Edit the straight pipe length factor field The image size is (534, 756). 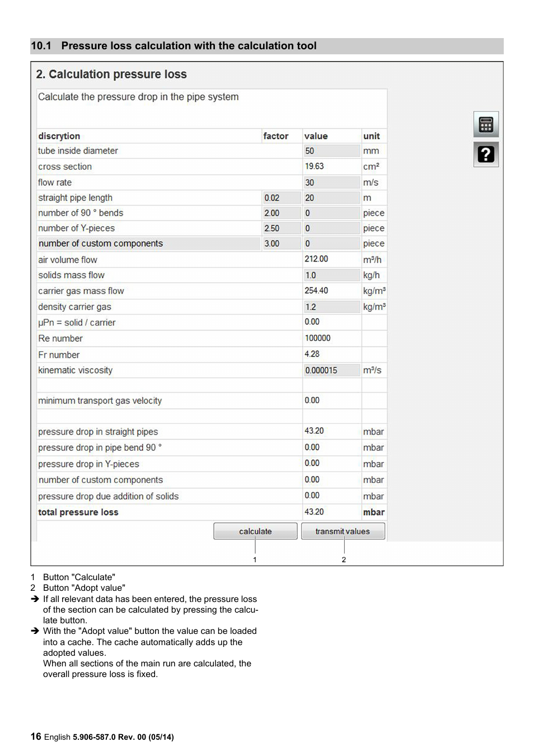pos(282,198)
